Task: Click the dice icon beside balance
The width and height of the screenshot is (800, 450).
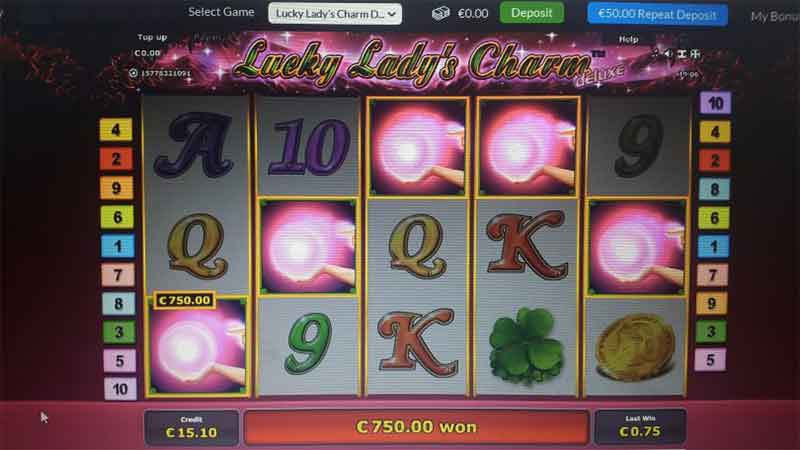Action: pyautogui.click(x=441, y=13)
